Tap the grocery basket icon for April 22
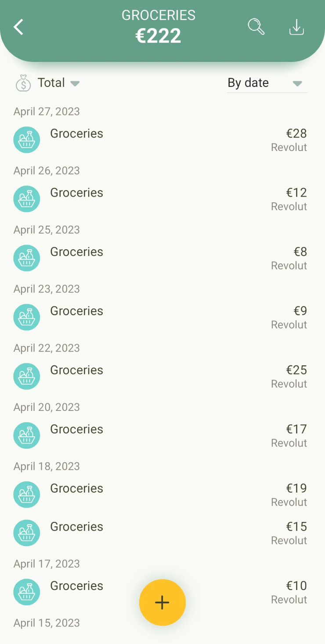The height and width of the screenshot is (644, 325). click(27, 377)
